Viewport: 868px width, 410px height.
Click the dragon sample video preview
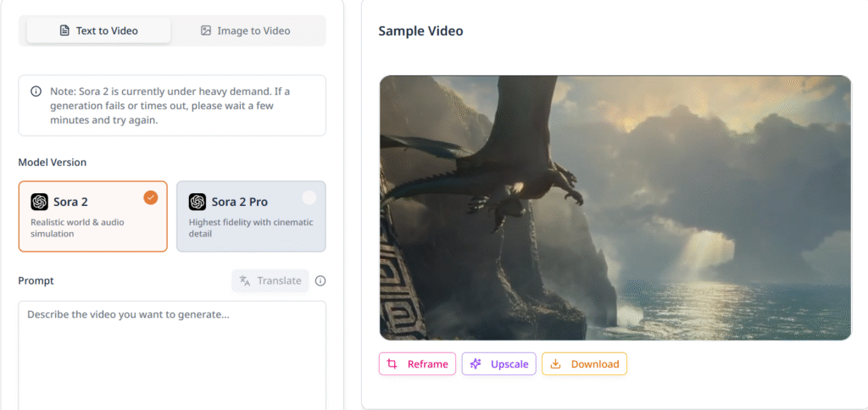pos(615,208)
